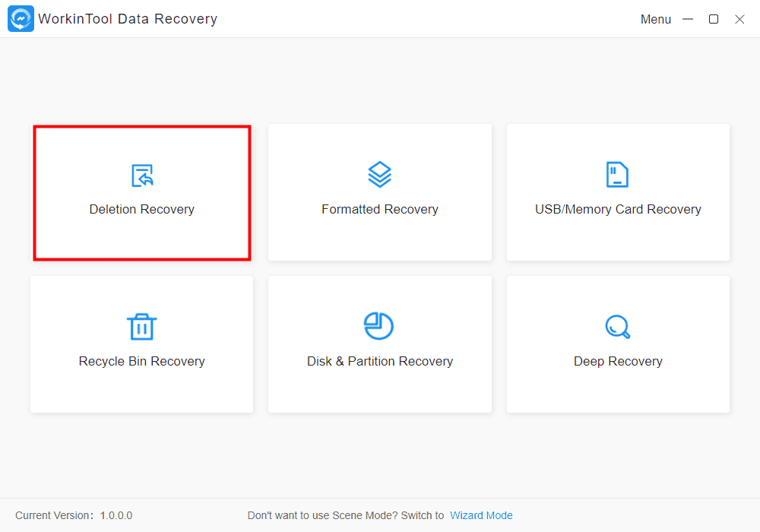This screenshot has width=760, height=532.
Task: Select the Formatted Recovery layers icon
Action: click(380, 175)
